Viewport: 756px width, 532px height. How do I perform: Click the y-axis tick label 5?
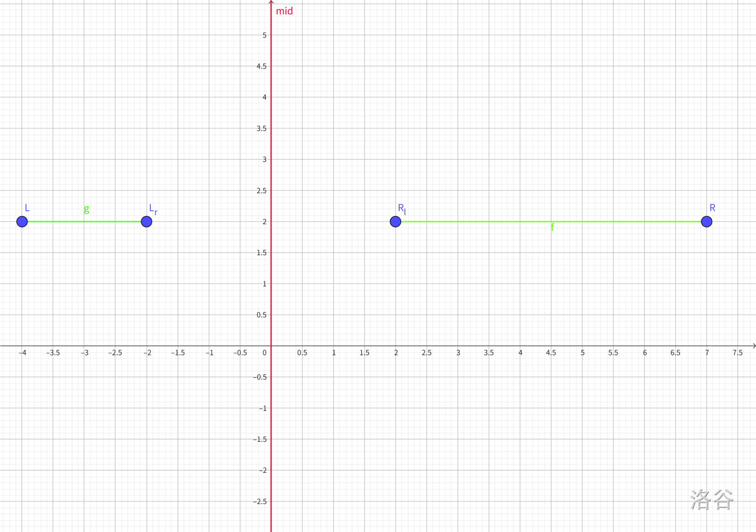tap(265, 35)
